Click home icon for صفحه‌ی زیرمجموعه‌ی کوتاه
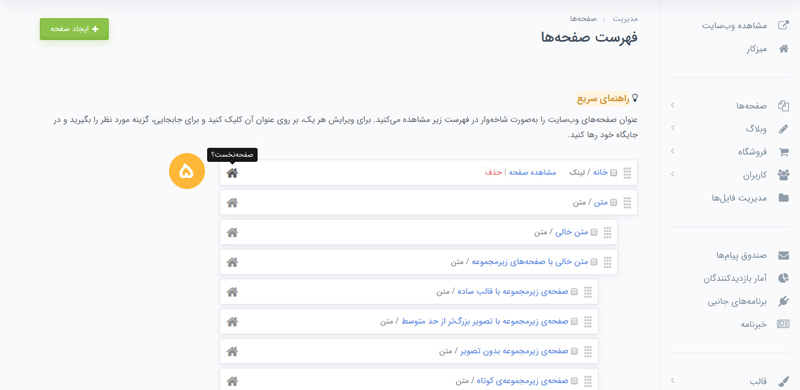Screen dimensions: 800x390 tap(232, 380)
